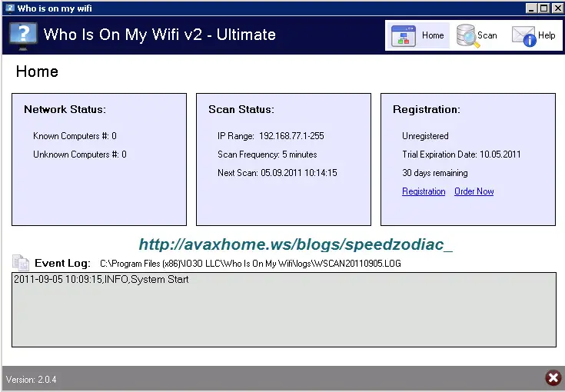Click "Next Scan: 05.09.2011 10:14:15" text
This screenshot has height=392, width=565.
[x=277, y=173]
